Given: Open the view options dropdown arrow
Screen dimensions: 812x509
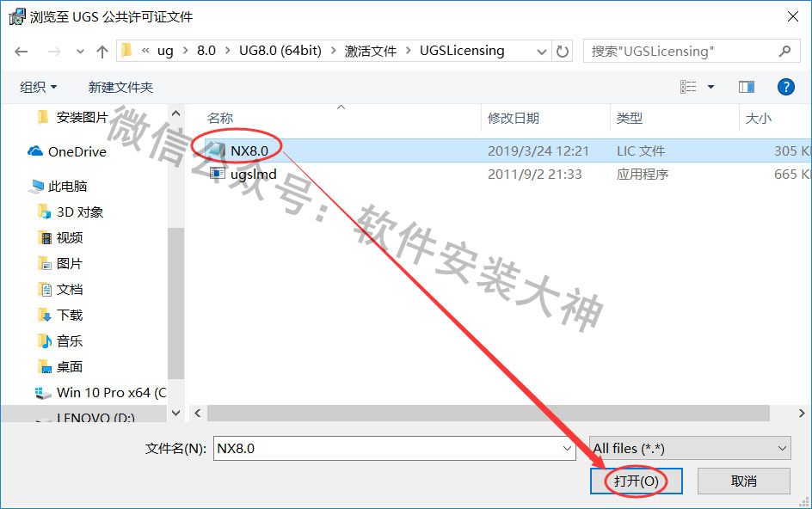Looking at the screenshot, I should (711, 87).
